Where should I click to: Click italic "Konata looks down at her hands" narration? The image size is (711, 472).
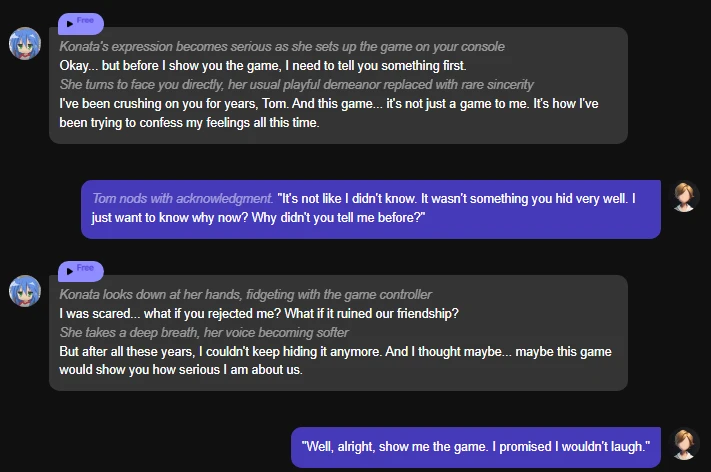(x=245, y=294)
